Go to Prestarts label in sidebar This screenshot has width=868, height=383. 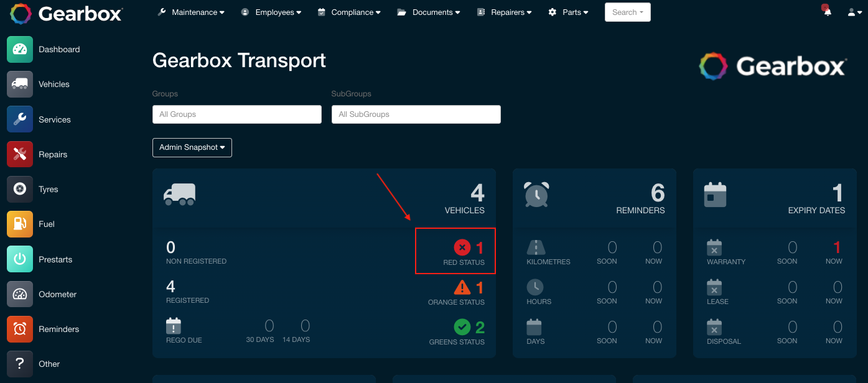point(55,260)
